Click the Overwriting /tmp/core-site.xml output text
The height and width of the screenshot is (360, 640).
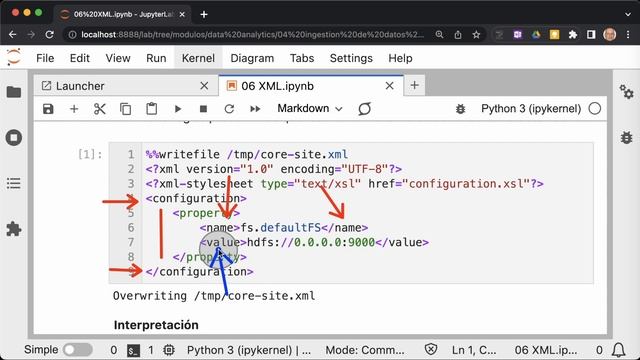pos(214,296)
